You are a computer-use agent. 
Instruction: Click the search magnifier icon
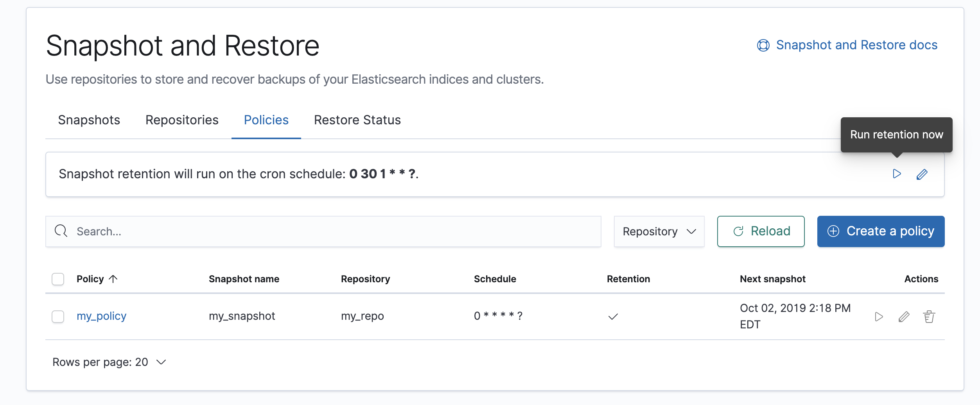(61, 231)
